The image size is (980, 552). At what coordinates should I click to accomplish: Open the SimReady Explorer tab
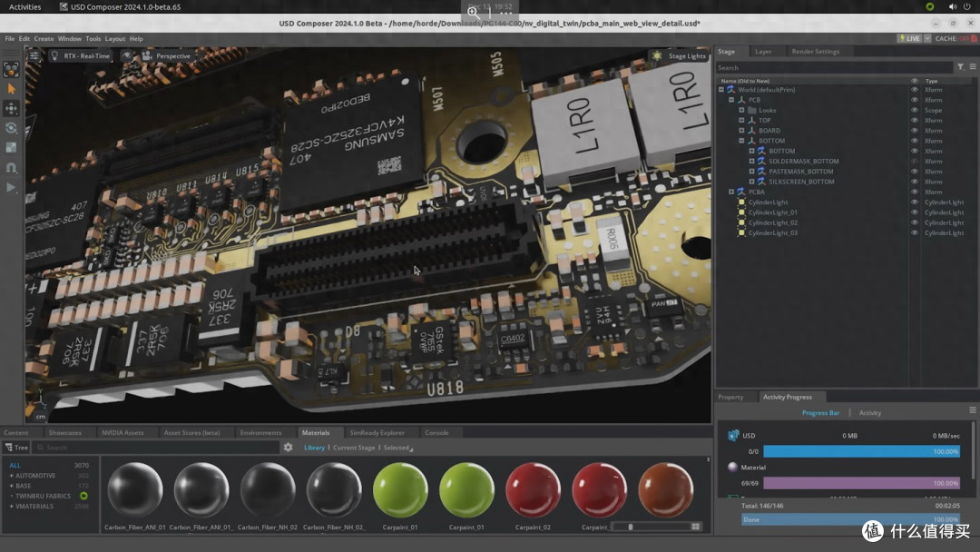[x=377, y=432]
